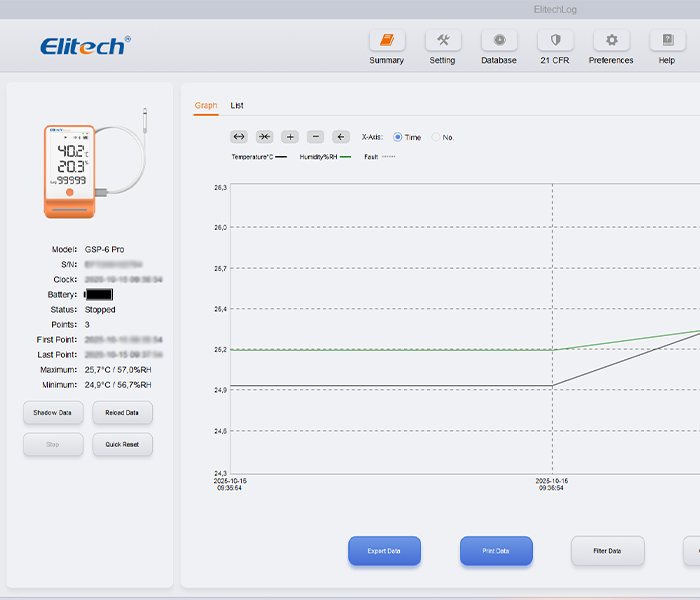Click the GSP-6 Pro device image
The height and width of the screenshot is (600, 700).
[70, 170]
